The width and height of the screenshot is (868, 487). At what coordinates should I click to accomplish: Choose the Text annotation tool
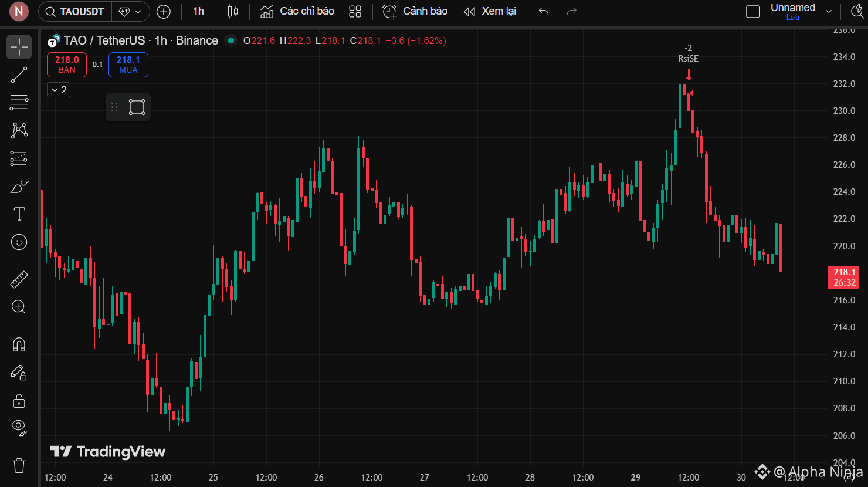pos(19,214)
